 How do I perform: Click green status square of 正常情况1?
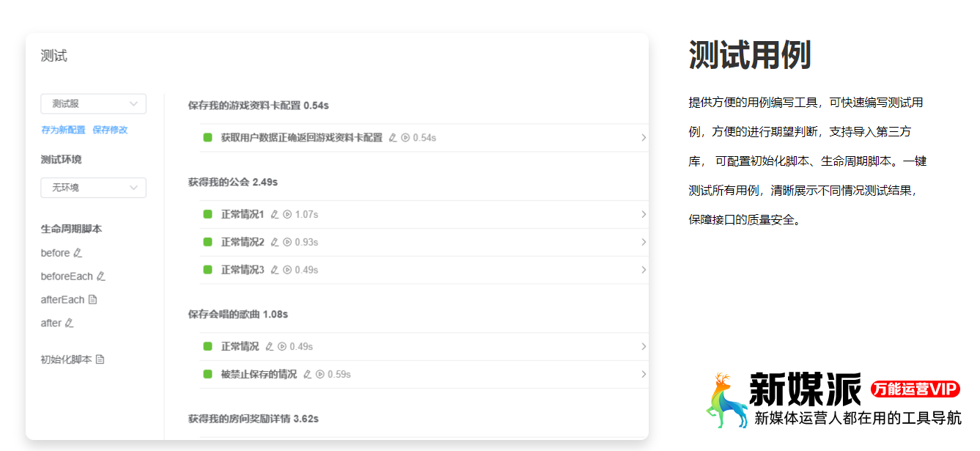pos(207,215)
